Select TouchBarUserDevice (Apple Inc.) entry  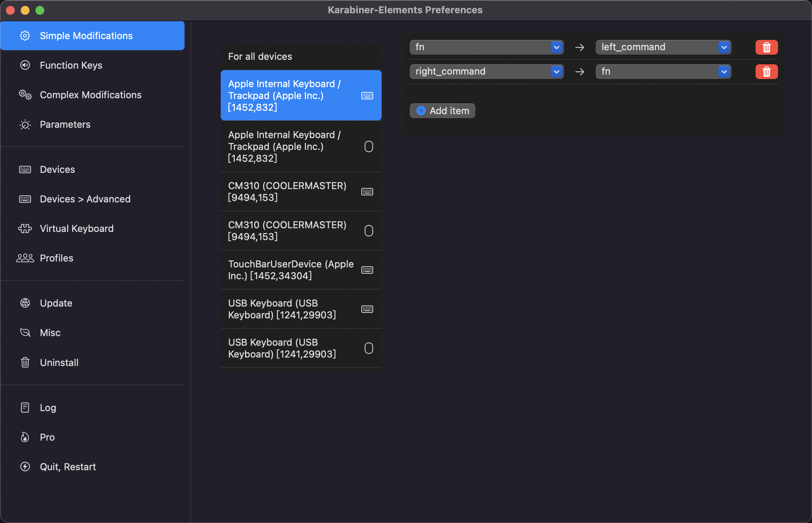click(301, 270)
